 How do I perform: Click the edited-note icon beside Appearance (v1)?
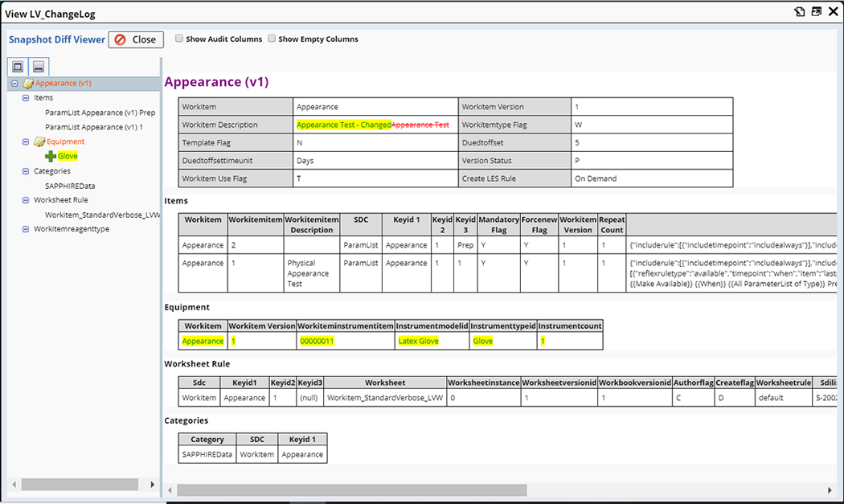coord(28,84)
